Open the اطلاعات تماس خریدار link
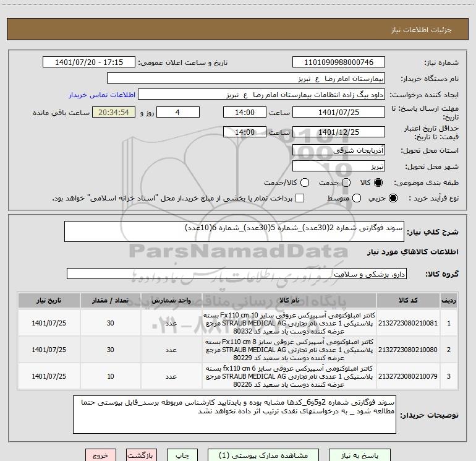Viewport: 476px width, 461px height. tap(102, 95)
